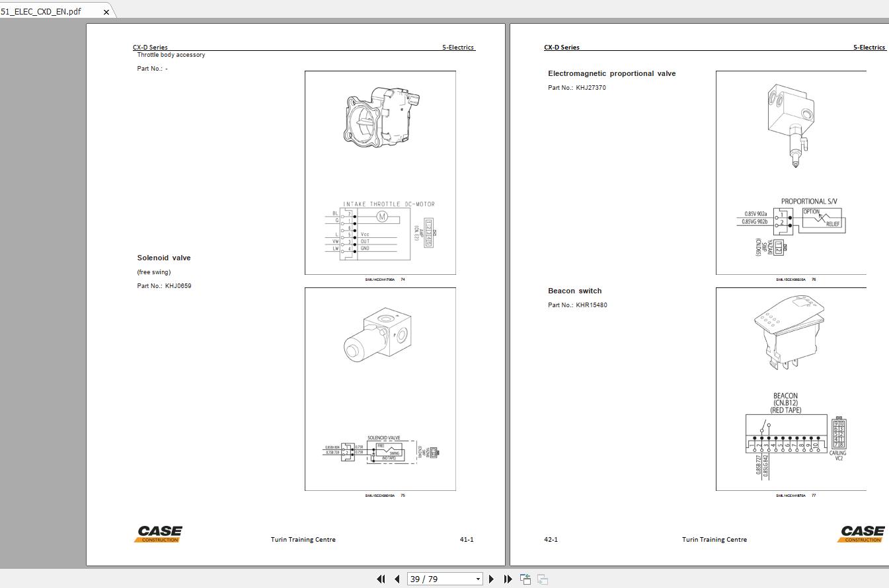Click the CASE Construction logo on page 41-1
The height and width of the screenshot is (588, 889).
click(x=159, y=534)
